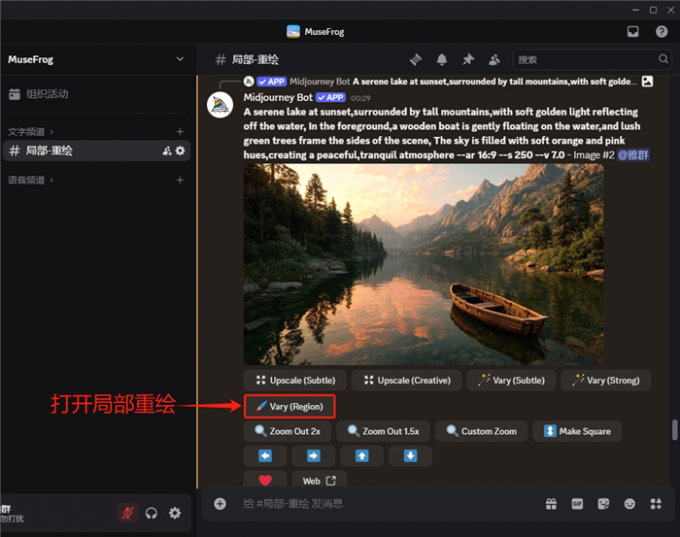Add a channel to 语音频道
This screenshot has width=680, height=537.
(180, 180)
